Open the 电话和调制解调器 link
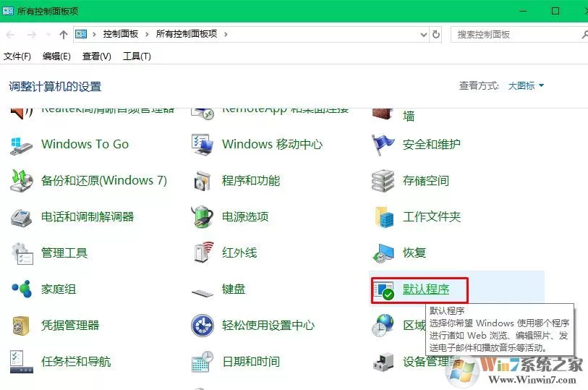Image resolution: width=588 pixels, height=390 pixels. (x=88, y=217)
